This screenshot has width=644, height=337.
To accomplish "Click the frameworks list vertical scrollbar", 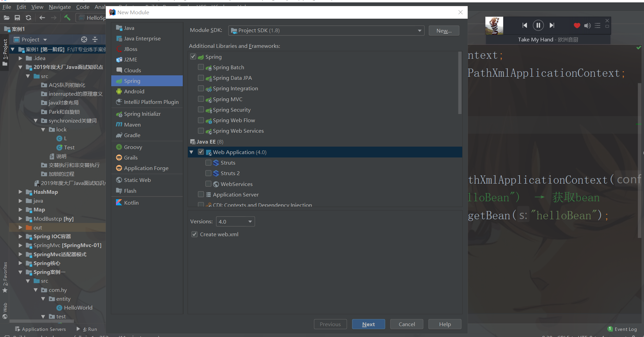I will [460, 83].
